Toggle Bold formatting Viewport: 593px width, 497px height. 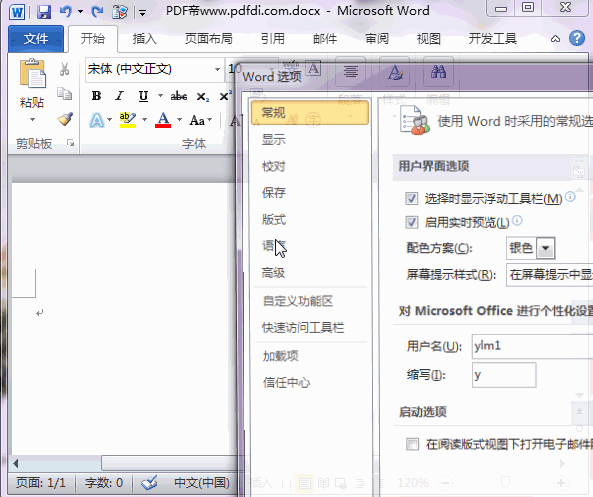[x=96, y=96]
